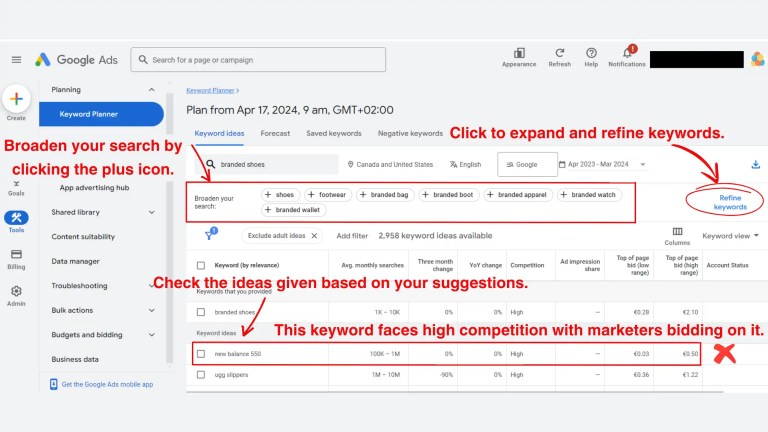
Task: Open Data manager
Action: pyautogui.click(x=75, y=261)
